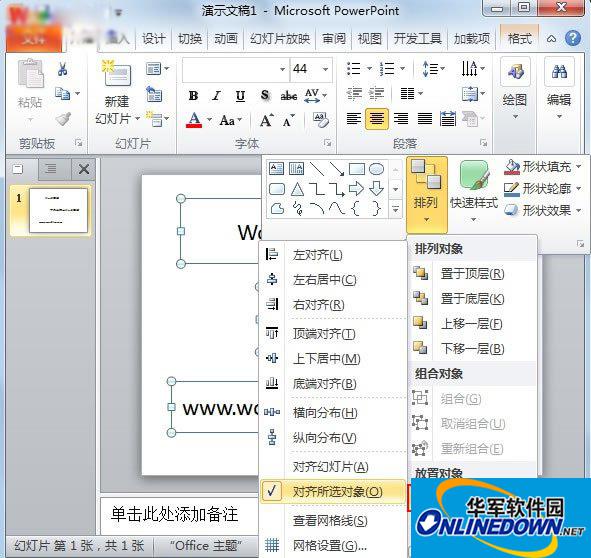591x558 pixels.
Task: Click the 编辑 binoculars button
Action: [x=559, y=90]
